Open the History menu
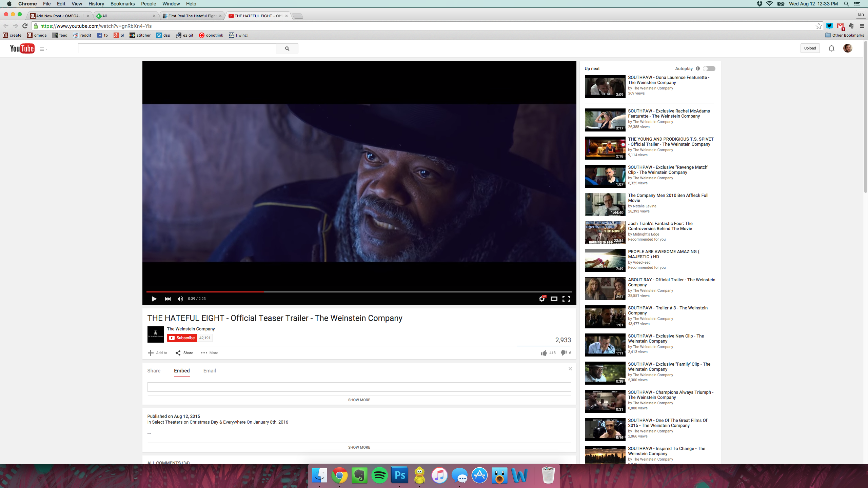The height and width of the screenshot is (488, 868). pos(96,4)
